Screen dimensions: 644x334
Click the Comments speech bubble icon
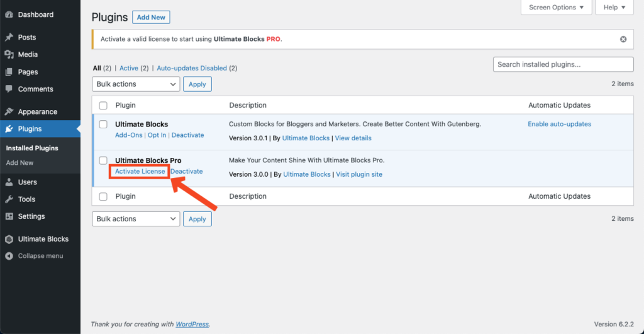9,89
